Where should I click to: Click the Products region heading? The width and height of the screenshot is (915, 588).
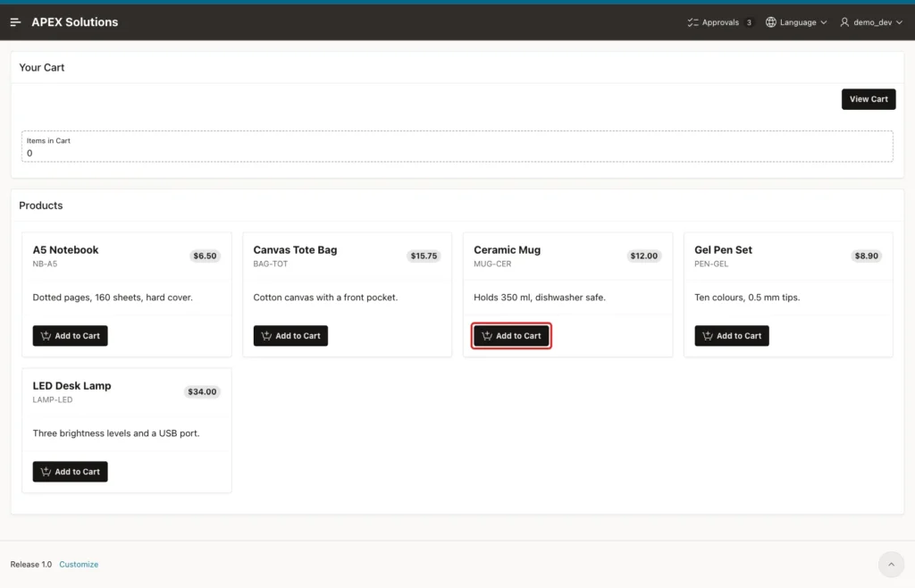pos(41,206)
